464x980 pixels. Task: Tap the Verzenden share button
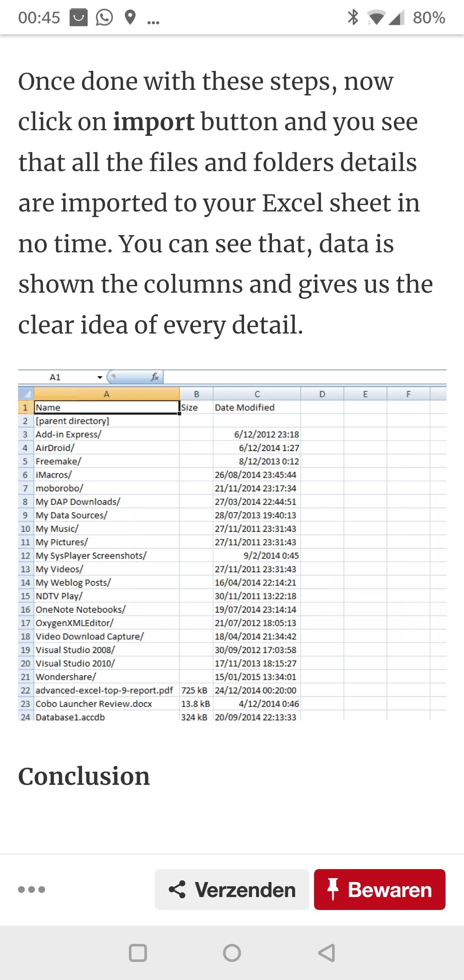(232, 889)
